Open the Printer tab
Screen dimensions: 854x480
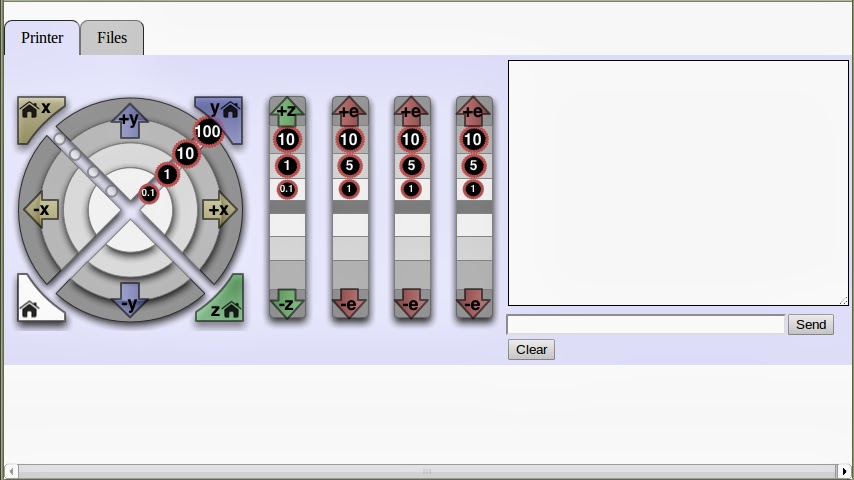click(x=42, y=38)
